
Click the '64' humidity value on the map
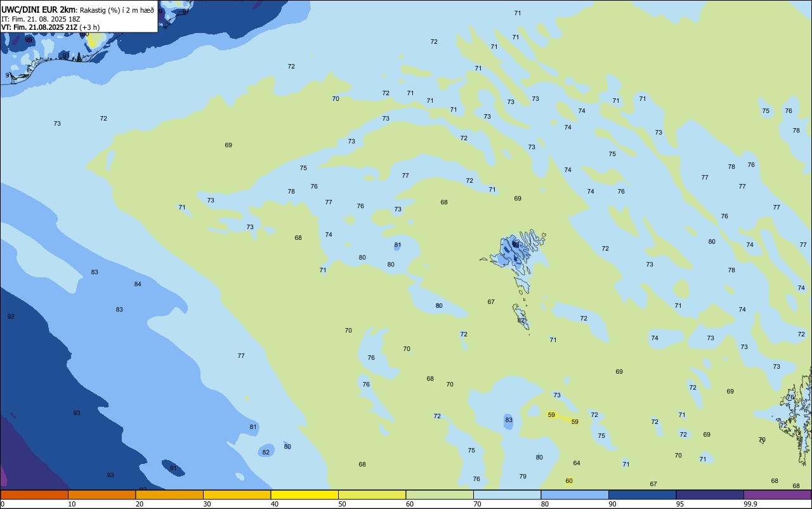[577, 463]
